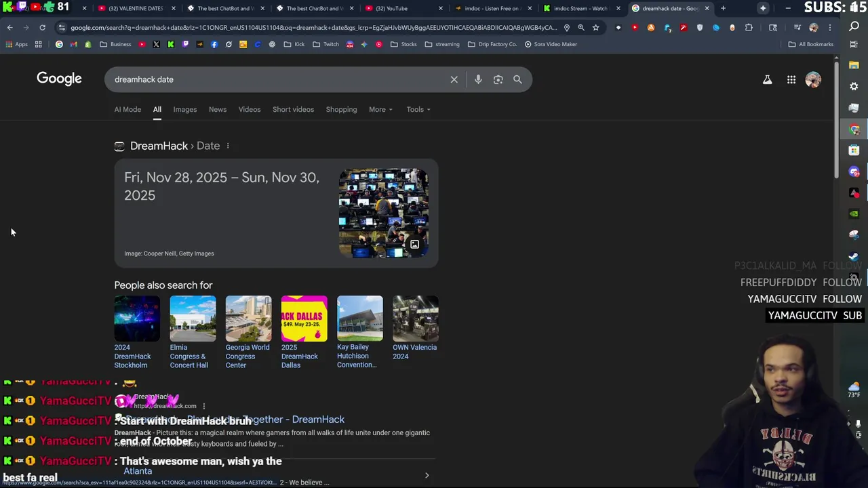Screen dimensions: 868x488
Task: Open the streaming bookmarks folder
Action: 442,44
